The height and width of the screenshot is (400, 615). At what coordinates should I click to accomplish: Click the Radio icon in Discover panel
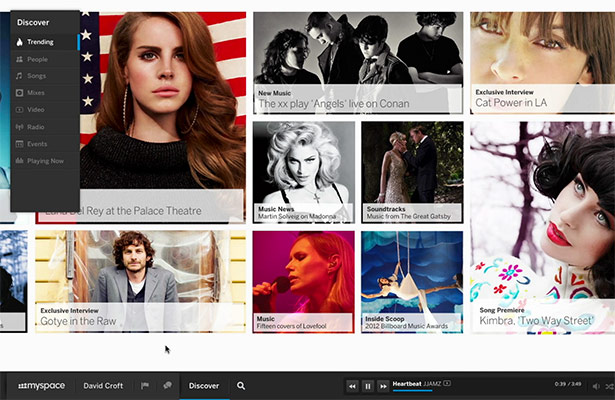(19, 127)
